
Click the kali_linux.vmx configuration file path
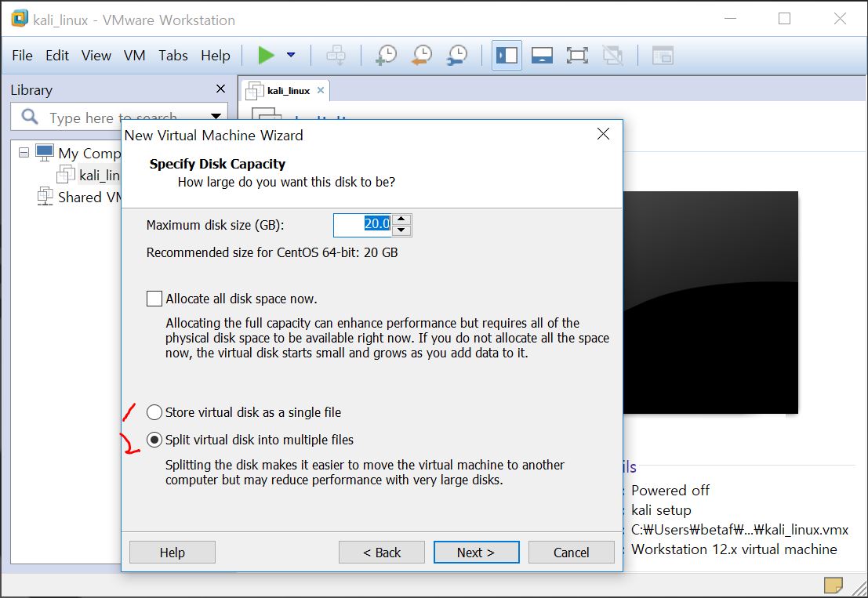(x=739, y=529)
